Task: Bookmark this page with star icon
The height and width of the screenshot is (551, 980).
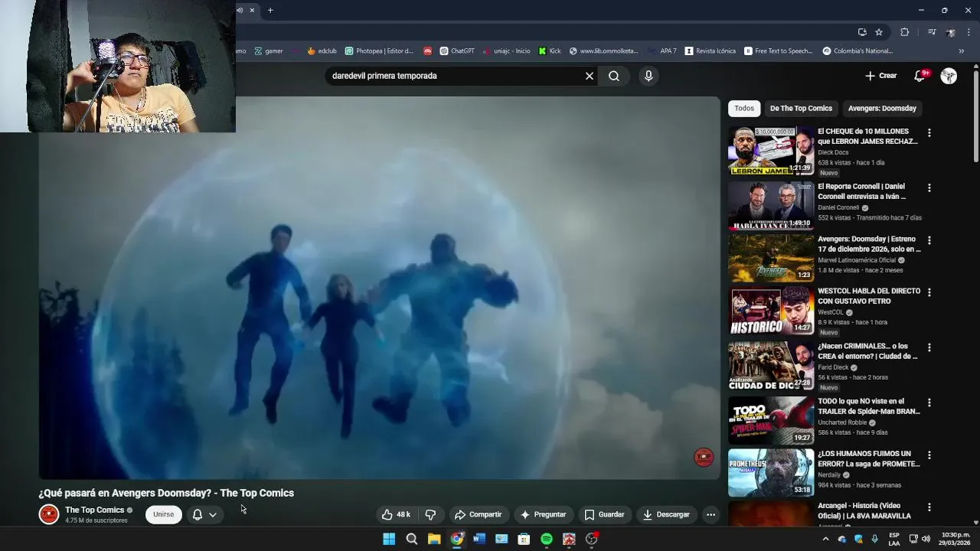Action: pyautogui.click(x=879, y=32)
